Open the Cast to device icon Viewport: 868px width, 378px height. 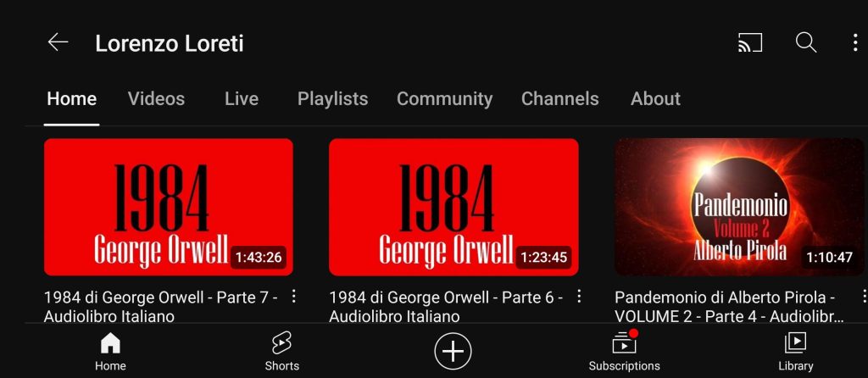point(750,42)
